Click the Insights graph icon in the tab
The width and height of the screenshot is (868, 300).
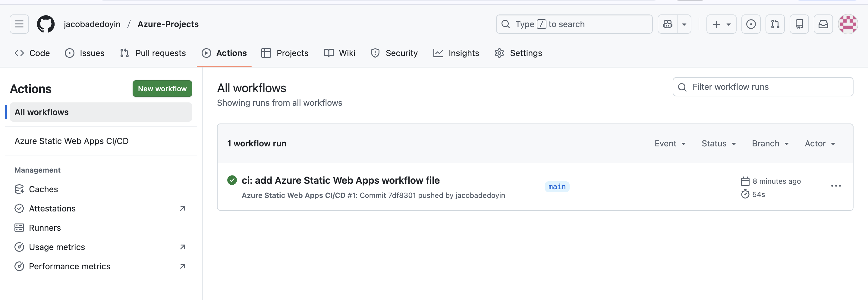pos(438,53)
